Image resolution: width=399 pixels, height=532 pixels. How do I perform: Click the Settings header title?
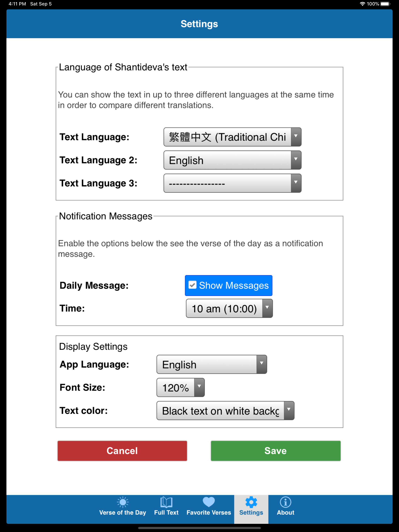coord(199,24)
